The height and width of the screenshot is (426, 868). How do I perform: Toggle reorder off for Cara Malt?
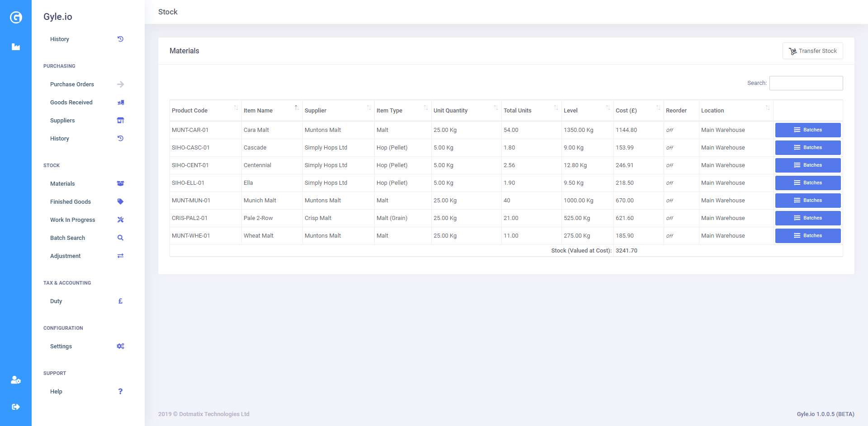pyautogui.click(x=670, y=130)
